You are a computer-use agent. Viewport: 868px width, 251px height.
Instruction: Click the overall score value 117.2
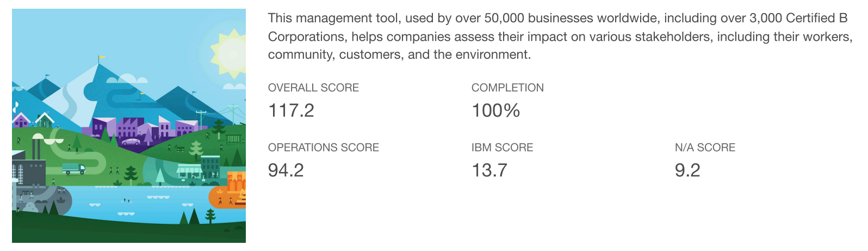pos(291,111)
